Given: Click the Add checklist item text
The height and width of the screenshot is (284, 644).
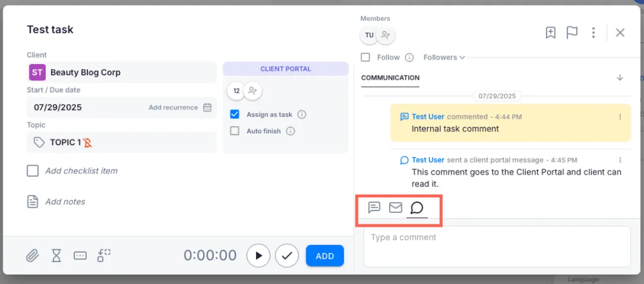Looking at the screenshot, I should pos(81,171).
